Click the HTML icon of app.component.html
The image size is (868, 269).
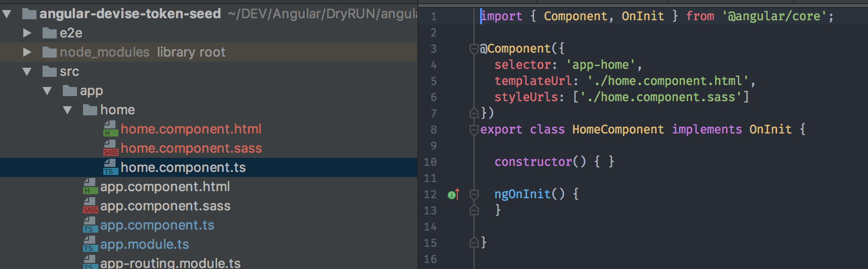point(90,187)
